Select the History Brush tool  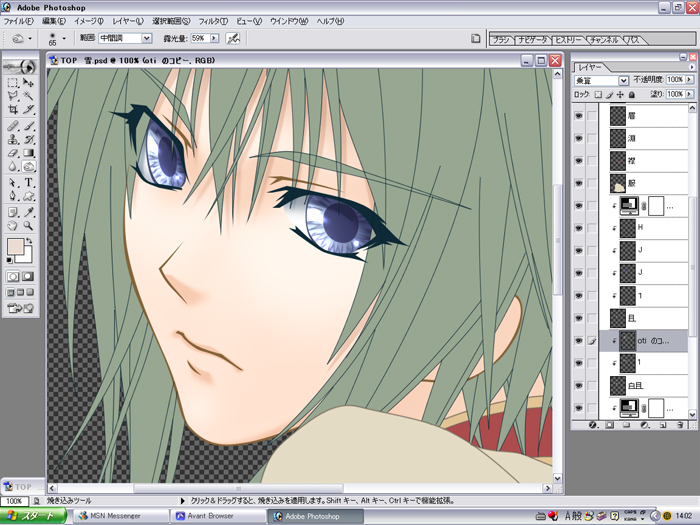point(28,140)
